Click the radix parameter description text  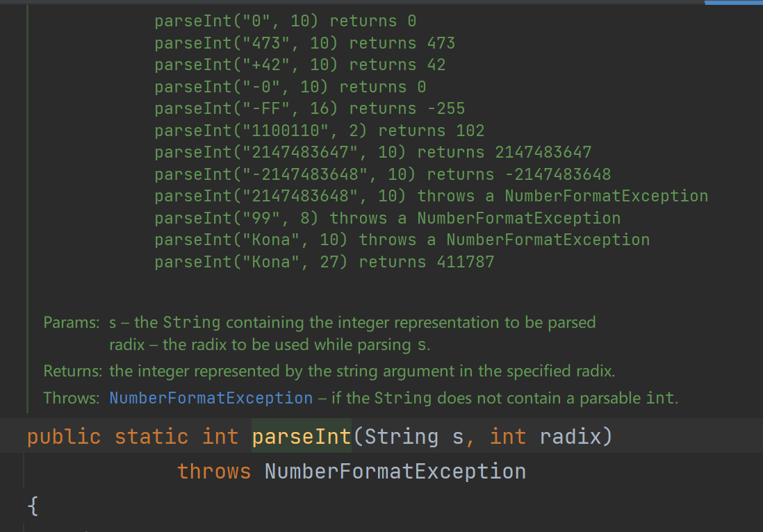[270, 344]
